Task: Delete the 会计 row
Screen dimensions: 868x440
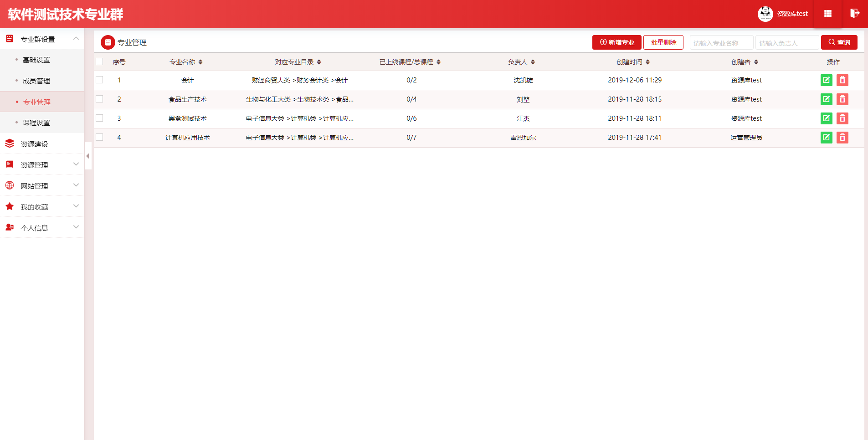Action: point(842,80)
